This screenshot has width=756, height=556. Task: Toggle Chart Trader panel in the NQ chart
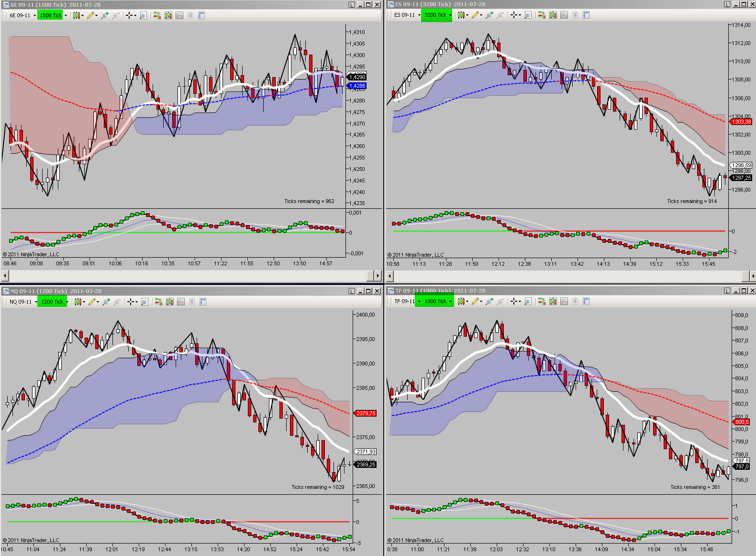pos(158,302)
